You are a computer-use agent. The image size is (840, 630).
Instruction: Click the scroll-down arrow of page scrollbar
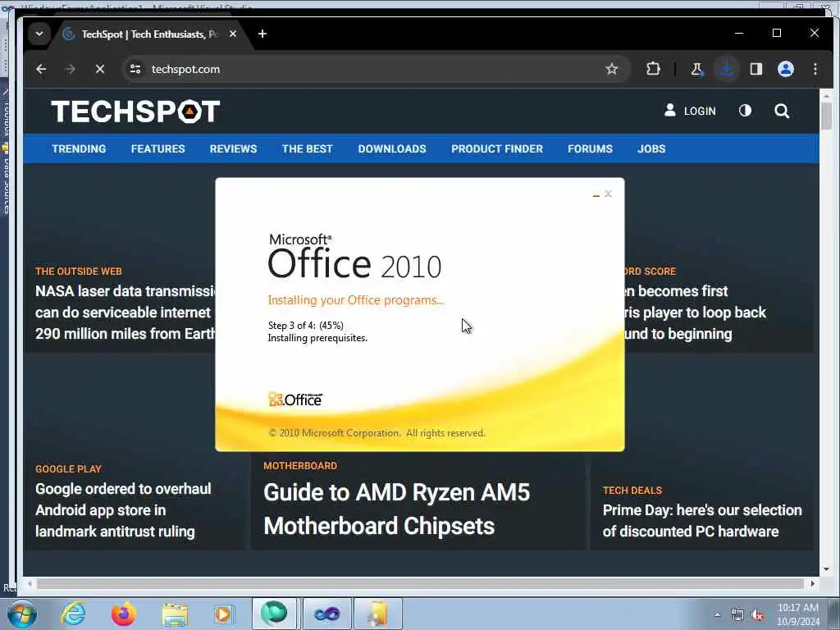tap(826, 569)
